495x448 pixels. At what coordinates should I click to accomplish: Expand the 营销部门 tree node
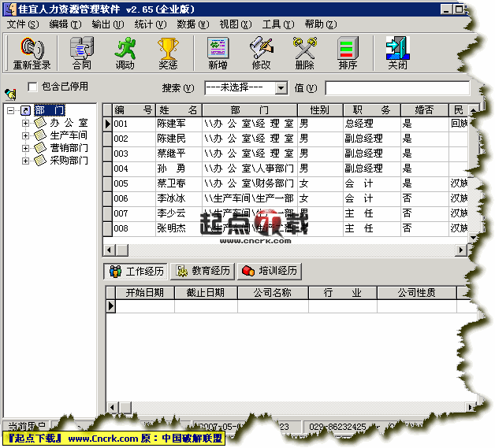click(25, 148)
